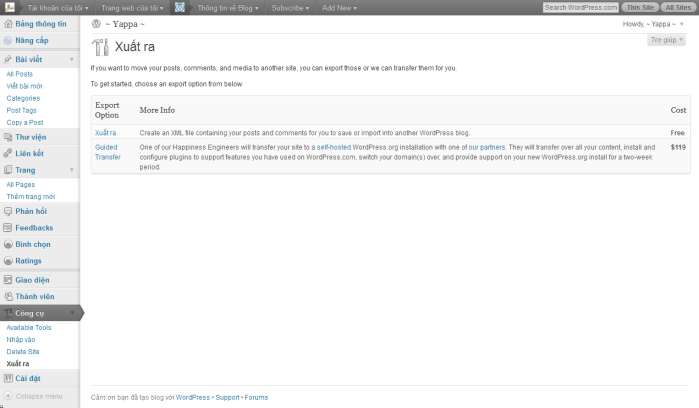This screenshot has width=699, height=408.
Task: Collapse the Trang section arrow
Action: point(72,170)
